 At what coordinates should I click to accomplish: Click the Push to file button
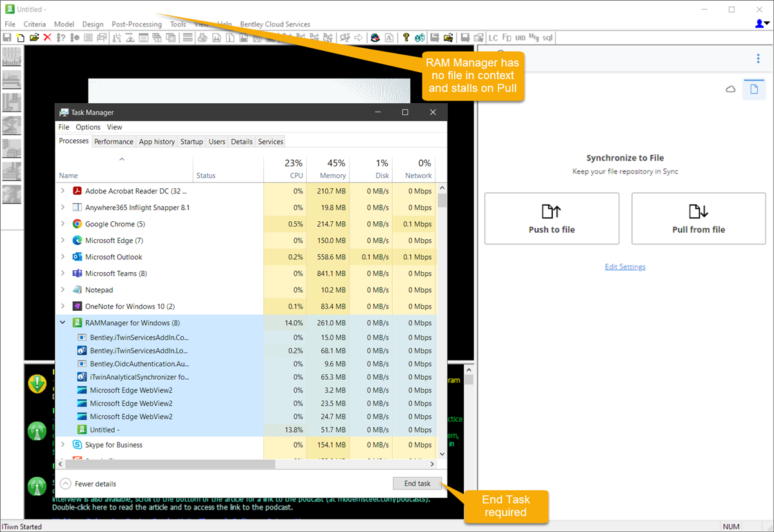tap(551, 219)
